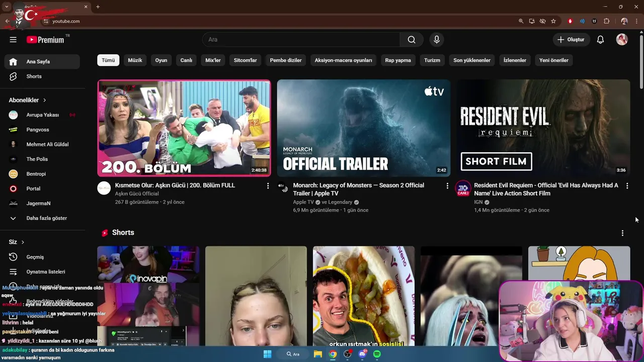
Task: Expand the Siz section chevron
Action: tap(23, 242)
